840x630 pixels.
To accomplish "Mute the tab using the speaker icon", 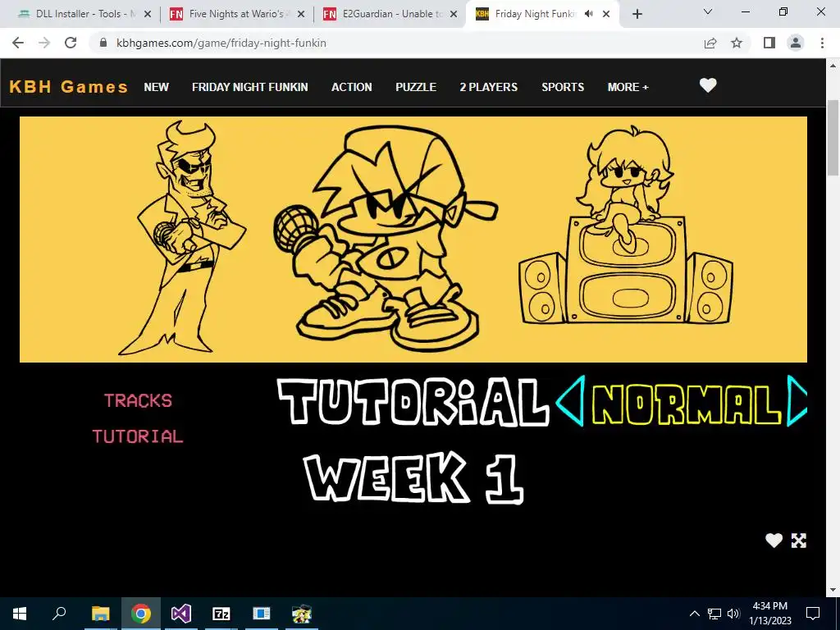I will 588,14.
